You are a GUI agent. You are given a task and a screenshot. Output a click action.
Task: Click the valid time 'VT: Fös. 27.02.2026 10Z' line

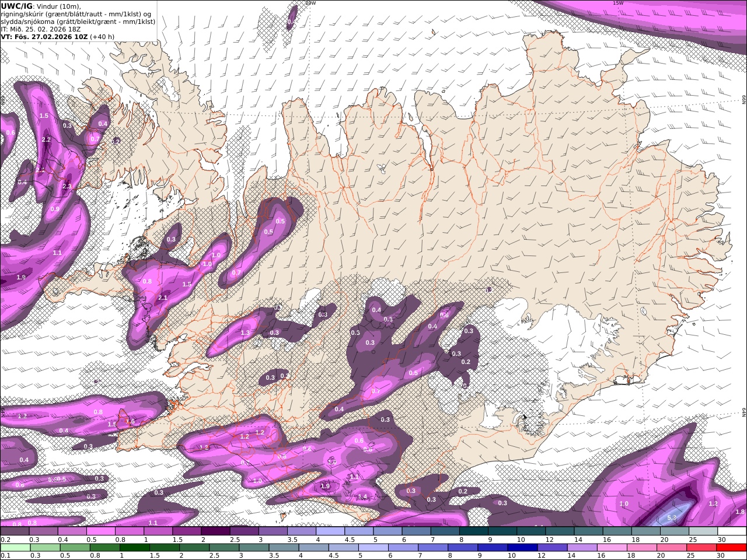[x=58, y=36]
